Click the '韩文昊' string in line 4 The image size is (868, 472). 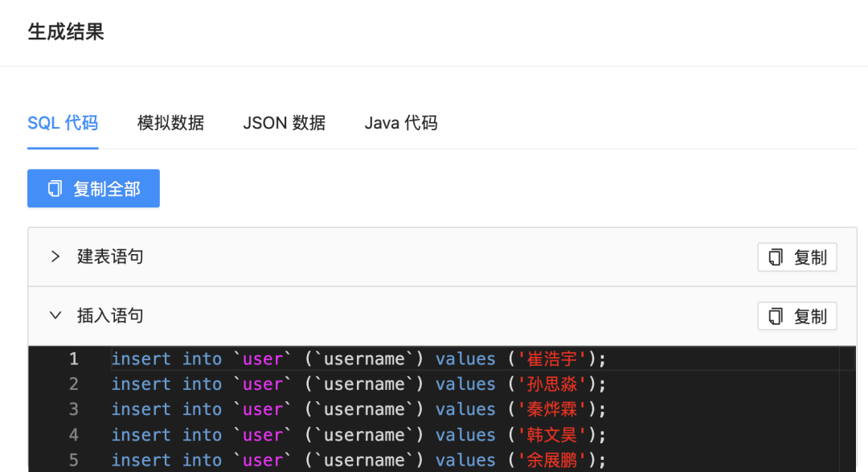point(553,435)
